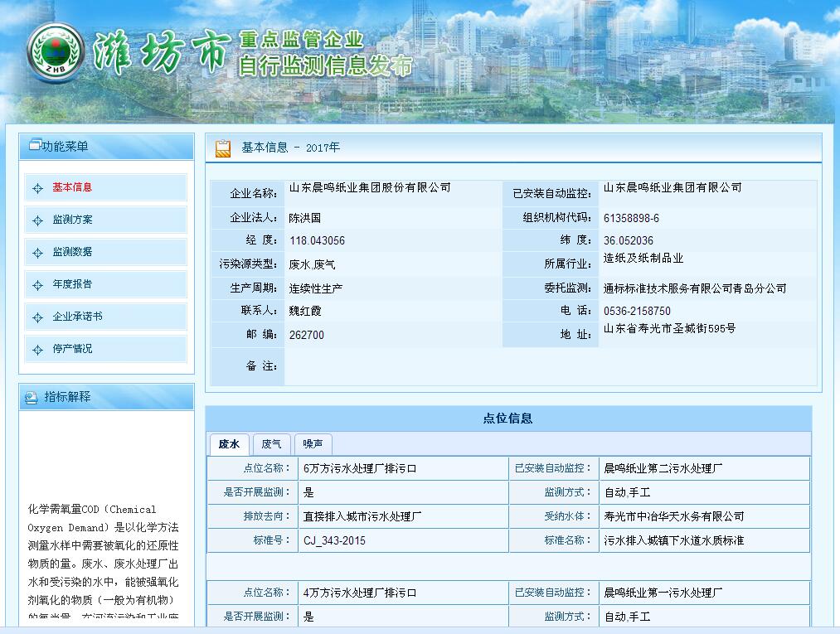840x634 pixels.
Task: Click the arrow icon beside 监测数据
Action: coord(36,252)
